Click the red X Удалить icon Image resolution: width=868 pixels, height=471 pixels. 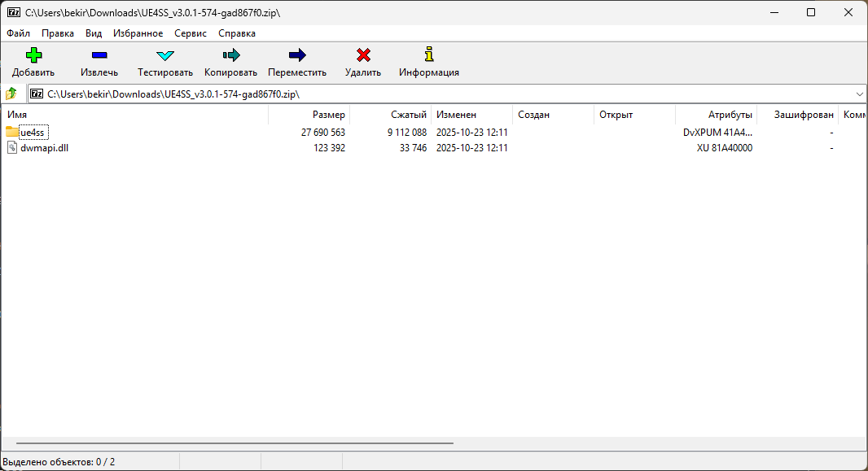(363, 55)
